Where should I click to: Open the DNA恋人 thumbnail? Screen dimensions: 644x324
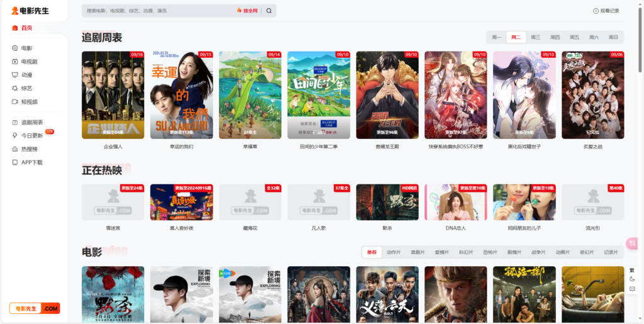[x=456, y=202]
